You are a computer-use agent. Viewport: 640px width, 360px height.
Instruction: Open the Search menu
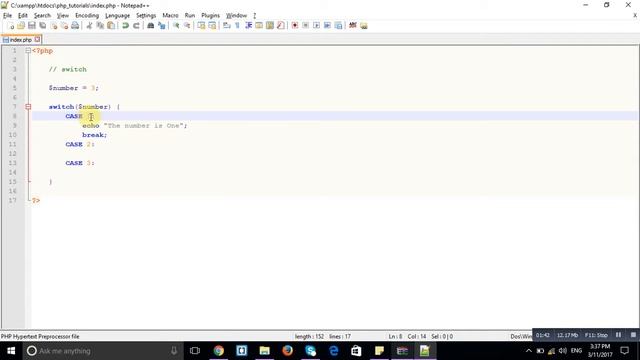click(x=42, y=16)
